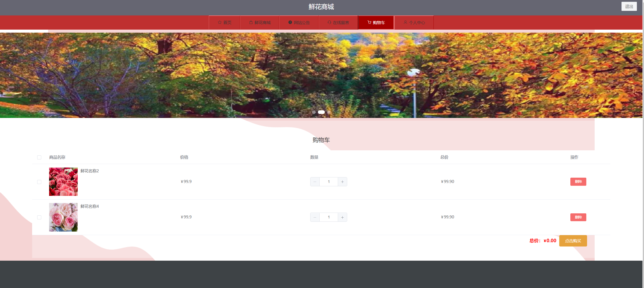Click the user icon beside 个人中心
Screen dimensions: 644x288
click(405, 23)
